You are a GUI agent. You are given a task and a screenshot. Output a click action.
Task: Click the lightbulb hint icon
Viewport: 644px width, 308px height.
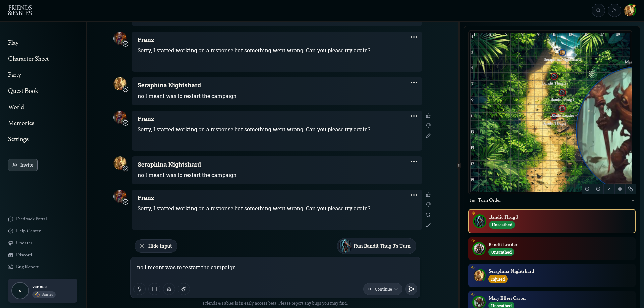click(140, 289)
